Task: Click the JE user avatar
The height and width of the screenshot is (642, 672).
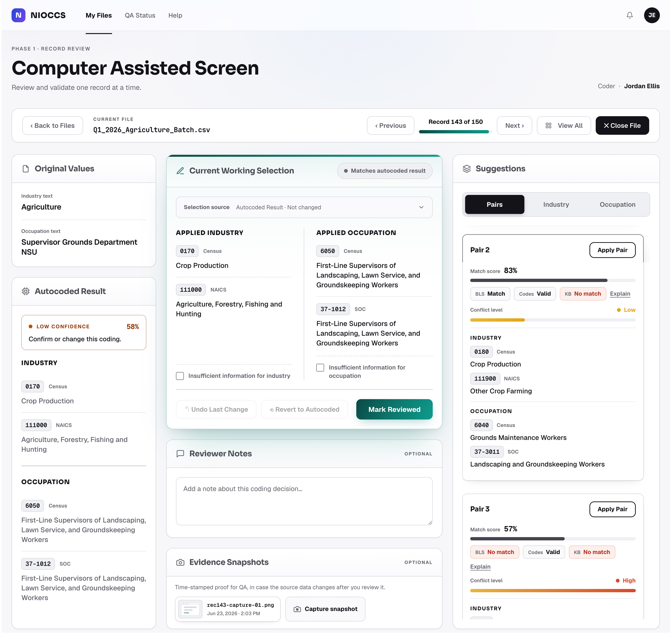Action: click(651, 15)
